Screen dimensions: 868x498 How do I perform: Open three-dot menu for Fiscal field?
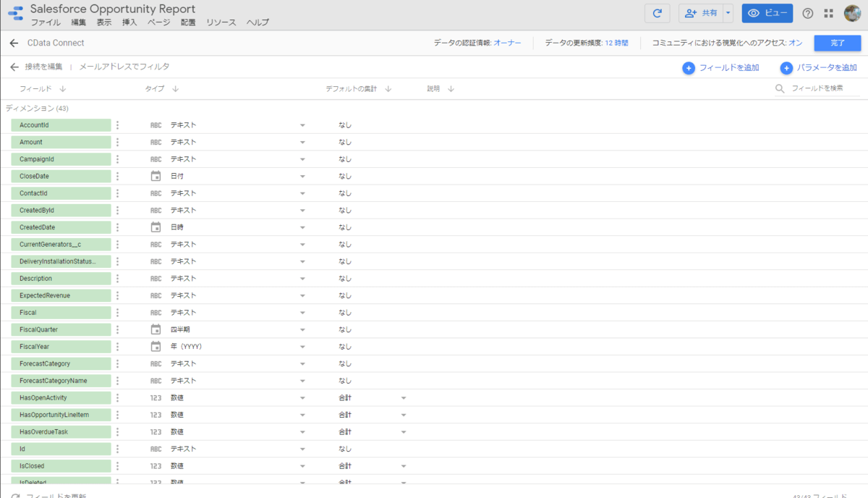pos(117,313)
